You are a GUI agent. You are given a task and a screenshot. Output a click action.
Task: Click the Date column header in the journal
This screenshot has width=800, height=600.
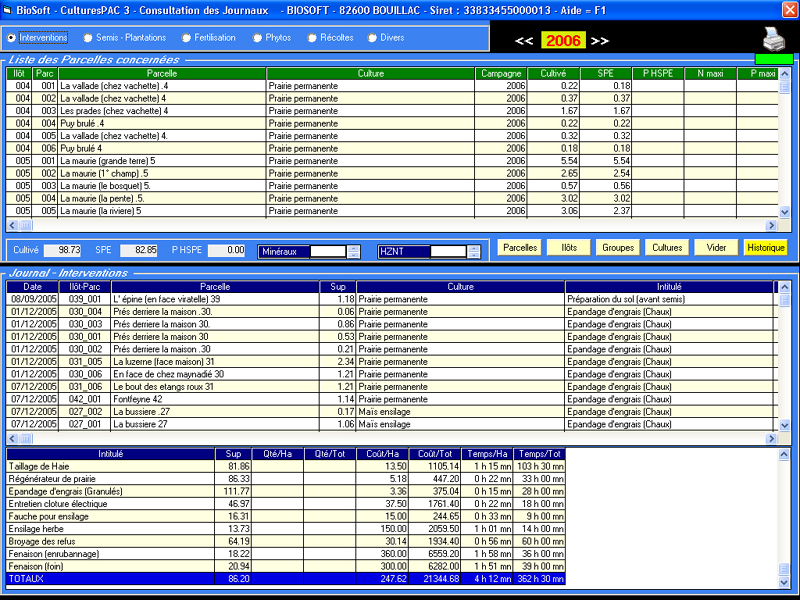[32, 287]
